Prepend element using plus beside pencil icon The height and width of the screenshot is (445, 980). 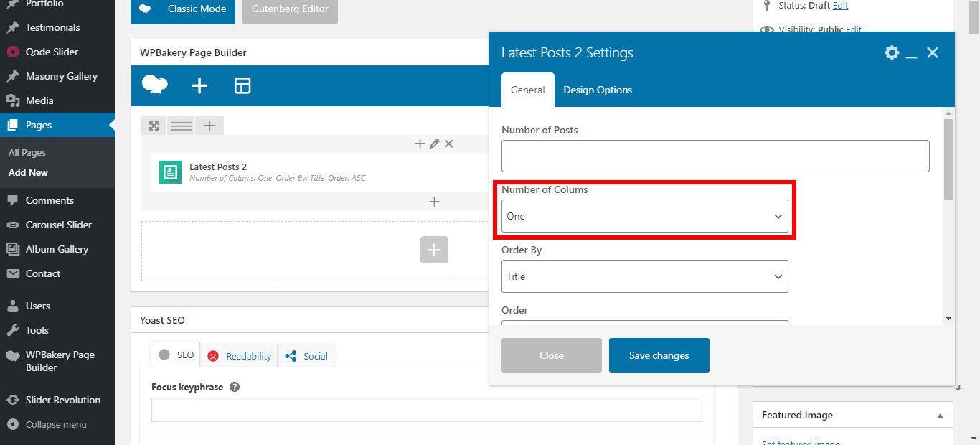click(x=420, y=144)
